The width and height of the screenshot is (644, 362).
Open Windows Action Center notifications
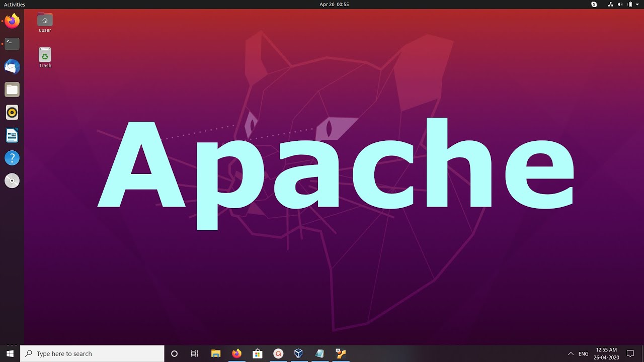630,353
